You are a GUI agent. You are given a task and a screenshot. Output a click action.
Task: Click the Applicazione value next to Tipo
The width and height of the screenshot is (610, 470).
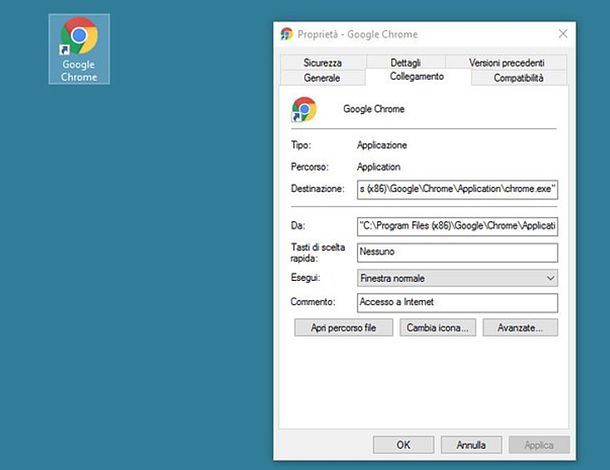[382, 145]
